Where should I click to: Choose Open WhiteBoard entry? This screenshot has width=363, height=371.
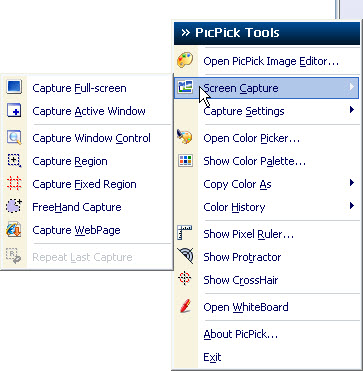point(266,307)
